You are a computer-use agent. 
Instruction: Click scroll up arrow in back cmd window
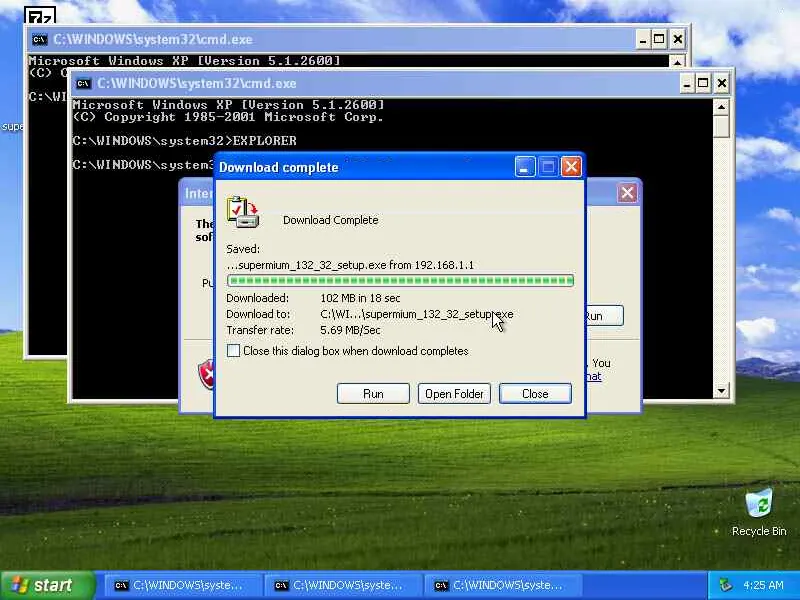[x=677, y=62]
